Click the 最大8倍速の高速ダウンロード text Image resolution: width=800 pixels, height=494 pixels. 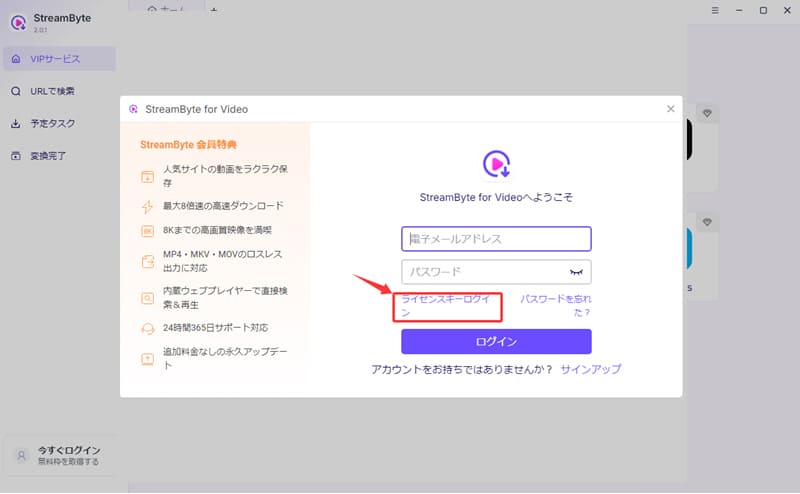tap(223, 206)
